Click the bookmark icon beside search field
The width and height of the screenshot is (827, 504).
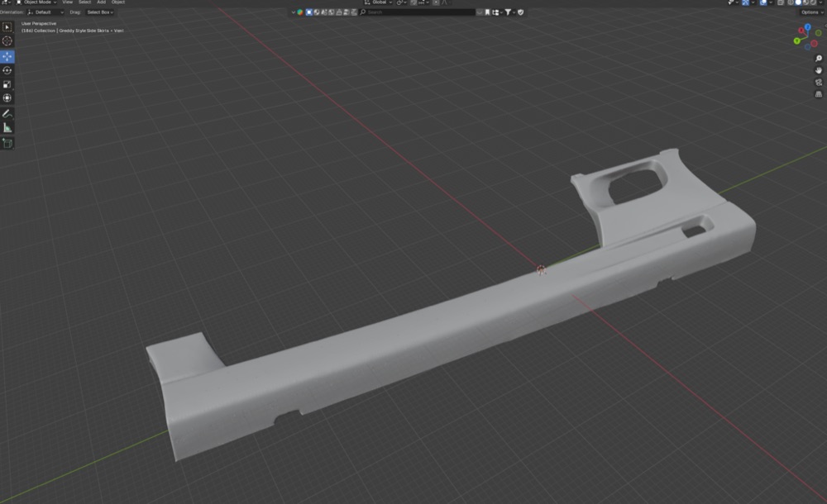487,12
